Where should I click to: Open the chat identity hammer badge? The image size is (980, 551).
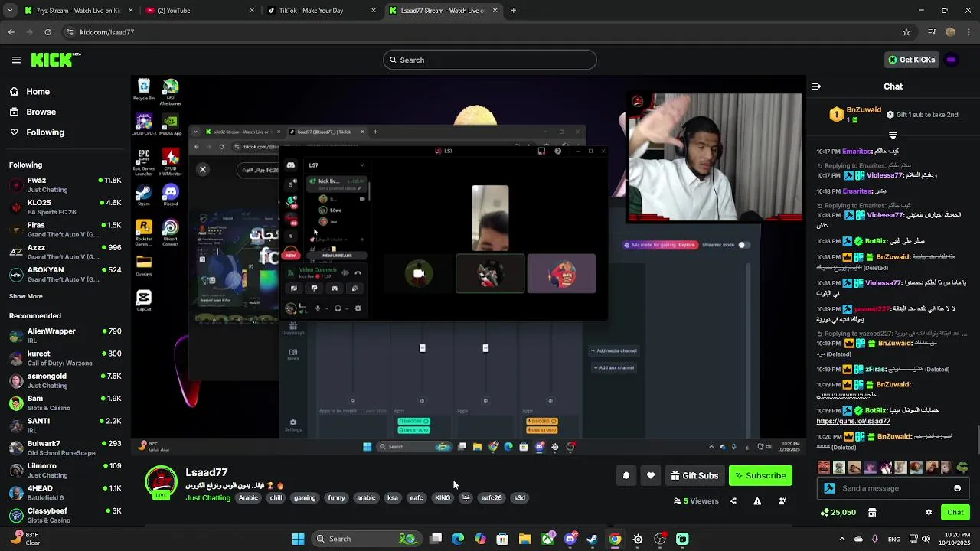point(829,488)
